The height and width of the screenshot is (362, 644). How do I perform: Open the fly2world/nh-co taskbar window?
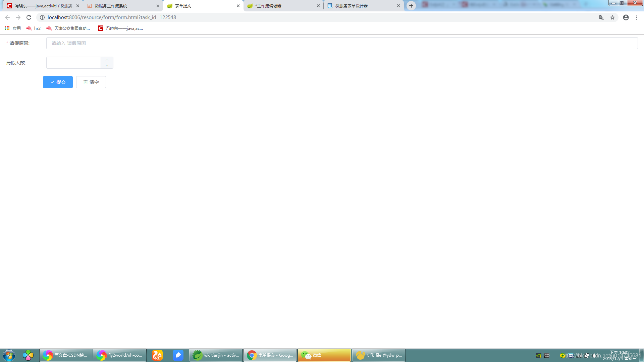click(120, 355)
